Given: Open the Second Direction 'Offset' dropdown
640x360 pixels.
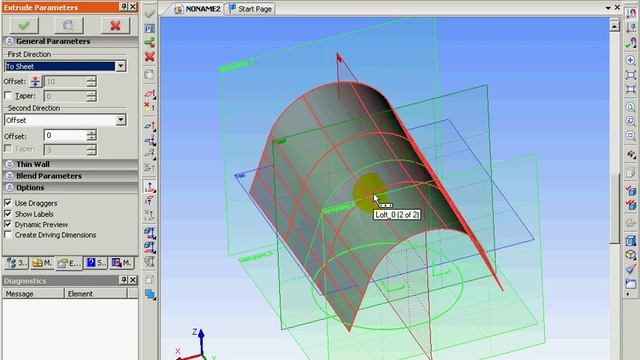Looking at the screenshot, I should pyautogui.click(x=120, y=120).
